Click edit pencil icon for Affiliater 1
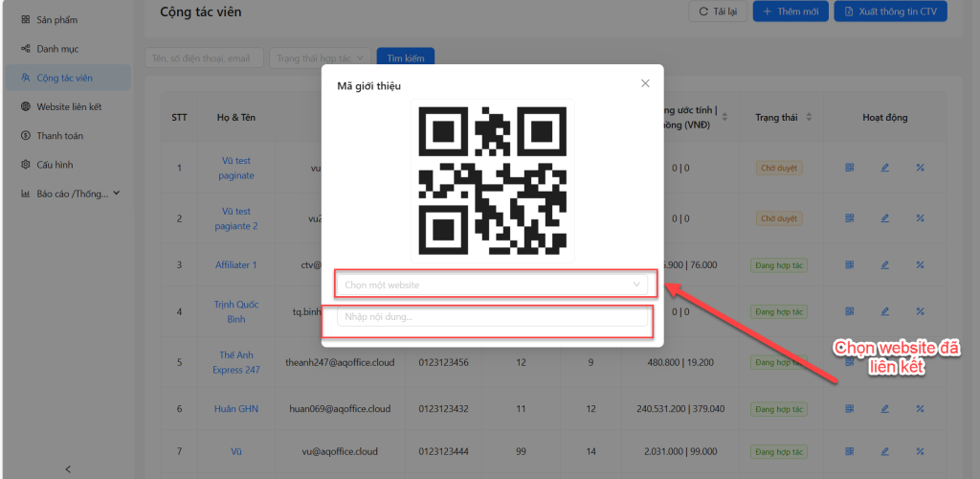The width and height of the screenshot is (980, 479). click(x=884, y=264)
